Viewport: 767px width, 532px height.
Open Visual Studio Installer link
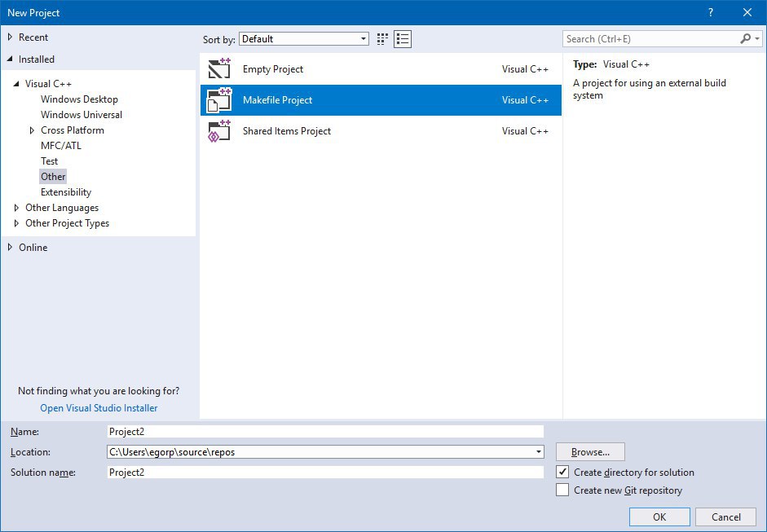(99, 408)
